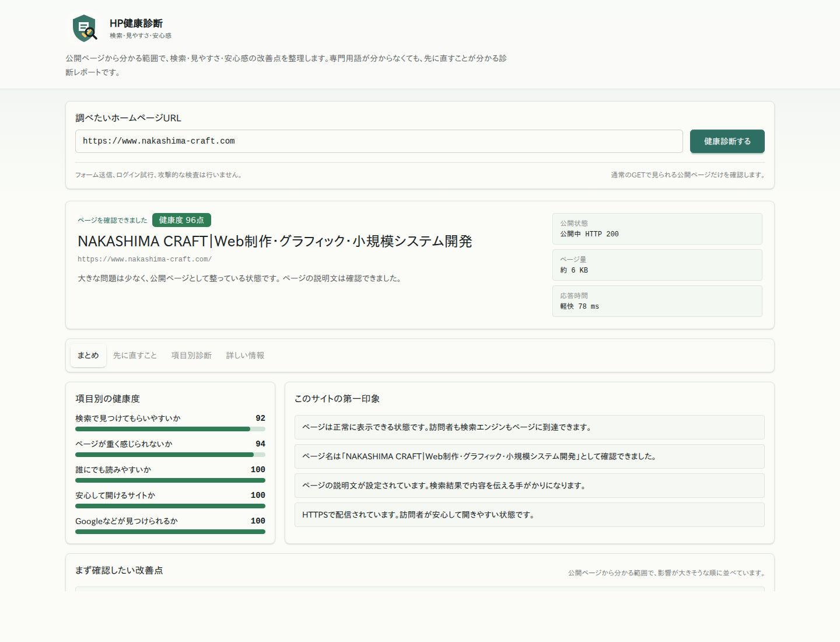Click the ページ名は NAKASHIMA CRAFT impression row

click(x=529, y=456)
